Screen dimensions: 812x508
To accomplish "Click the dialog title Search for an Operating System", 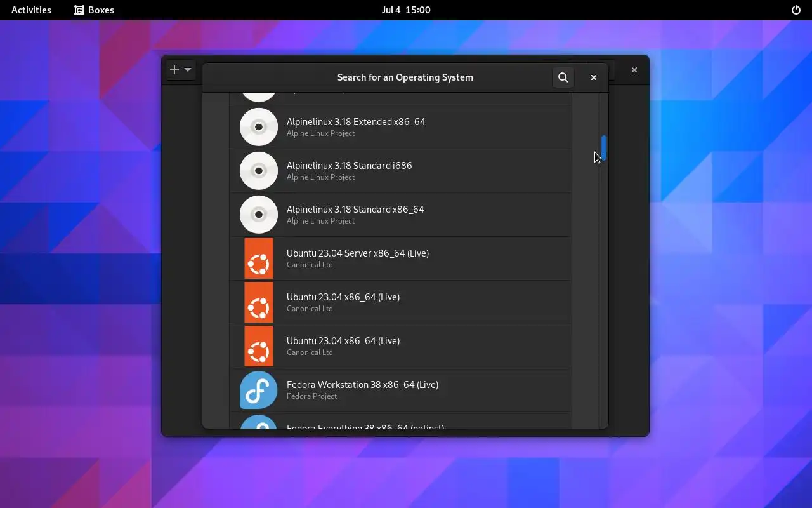I will [x=405, y=77].
